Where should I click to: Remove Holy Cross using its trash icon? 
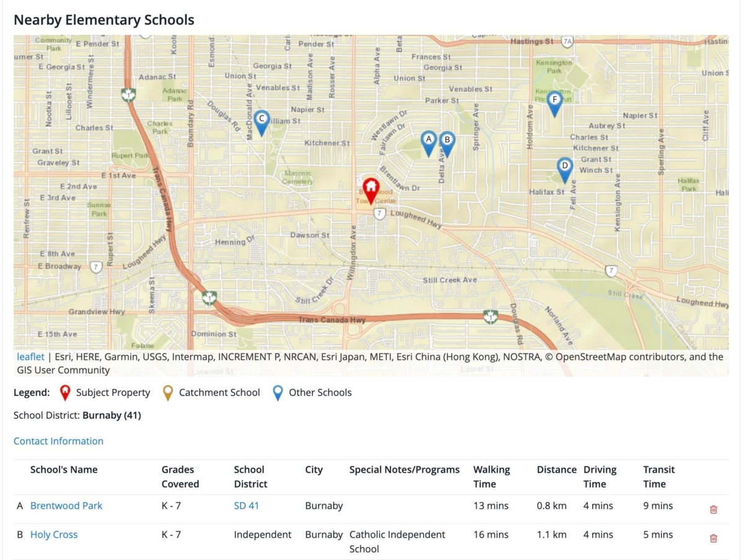point(713,538)
